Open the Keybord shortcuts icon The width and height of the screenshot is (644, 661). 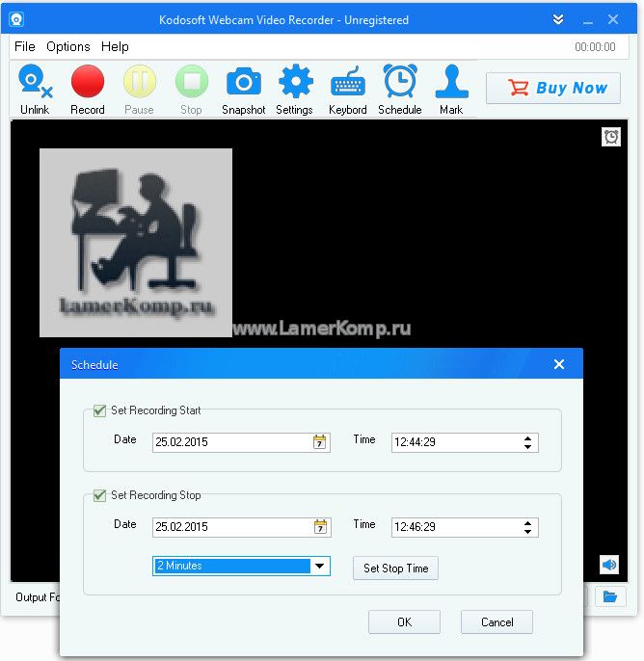[x=347, y=85]
